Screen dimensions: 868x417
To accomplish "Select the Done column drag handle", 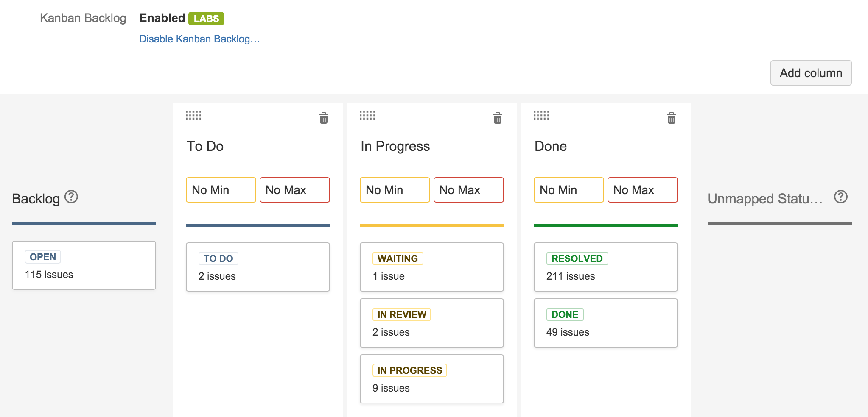I will [x=541, y=115].
